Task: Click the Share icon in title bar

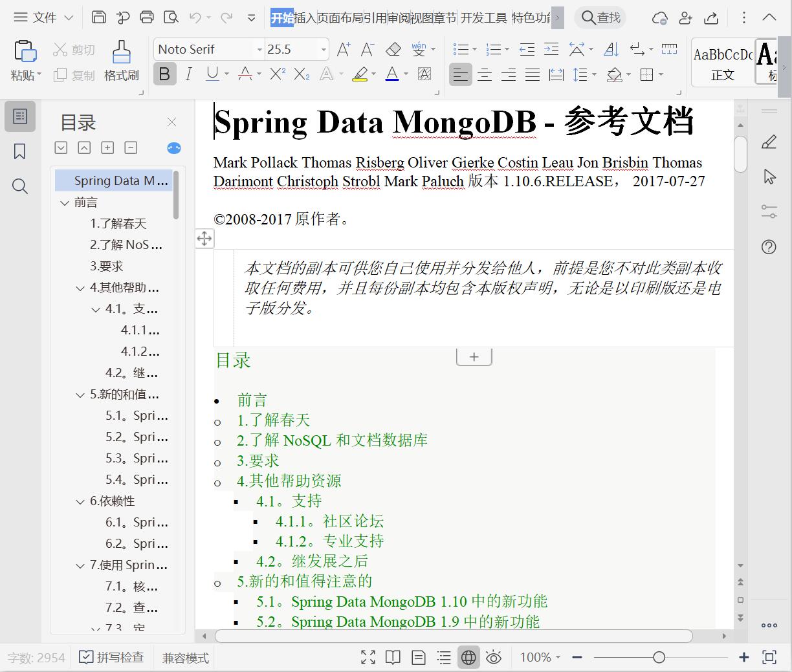Action: click(710, 17)
